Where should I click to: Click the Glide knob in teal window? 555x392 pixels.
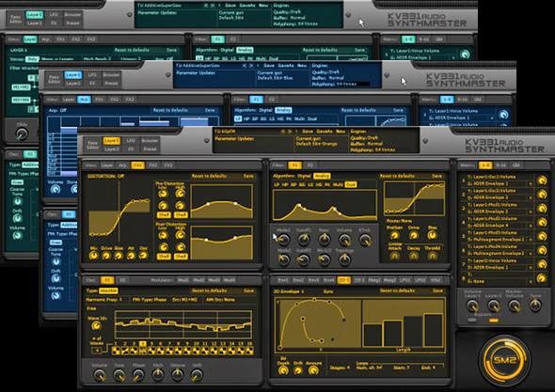(22, 133)
